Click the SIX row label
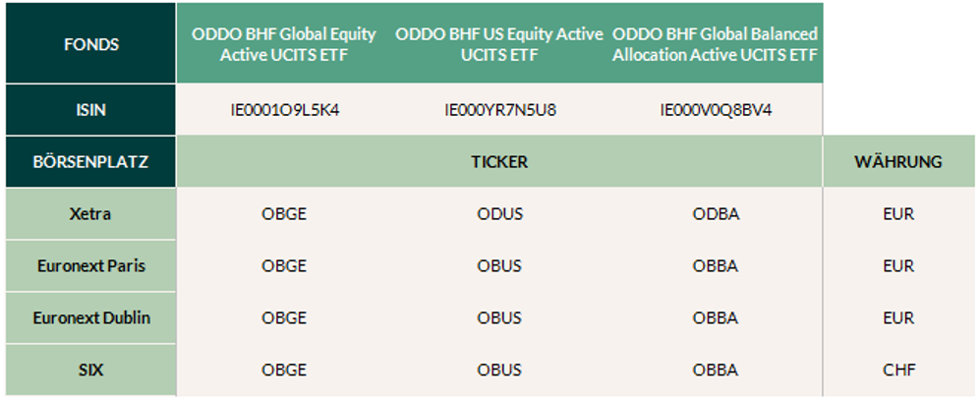Image resolution: width=980 pixels, height=401 pixels. coord(90,371)
